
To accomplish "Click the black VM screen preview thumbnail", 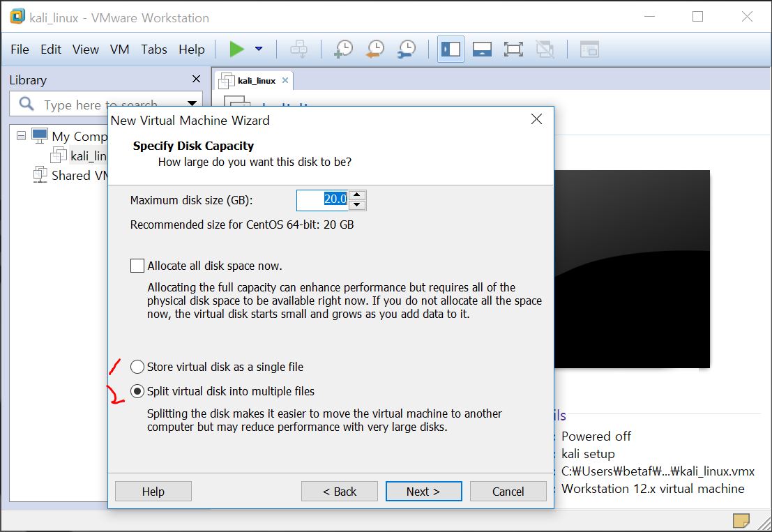I will pos(632,268).
